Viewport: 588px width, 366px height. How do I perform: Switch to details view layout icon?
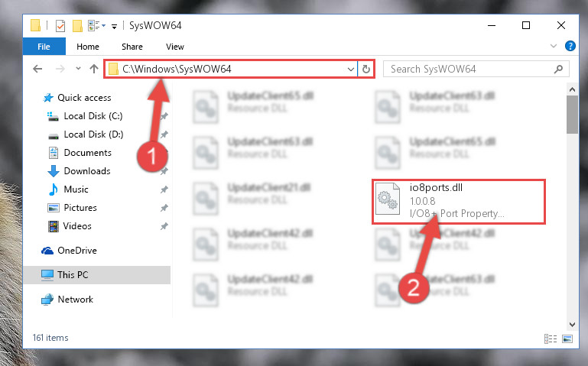coord(550,338)
